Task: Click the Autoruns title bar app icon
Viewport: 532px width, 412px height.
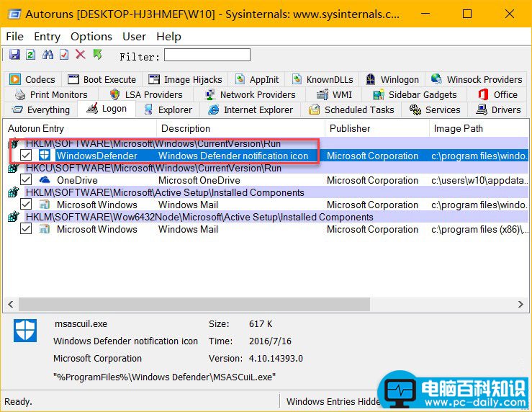Action: [x=15, y=14]
